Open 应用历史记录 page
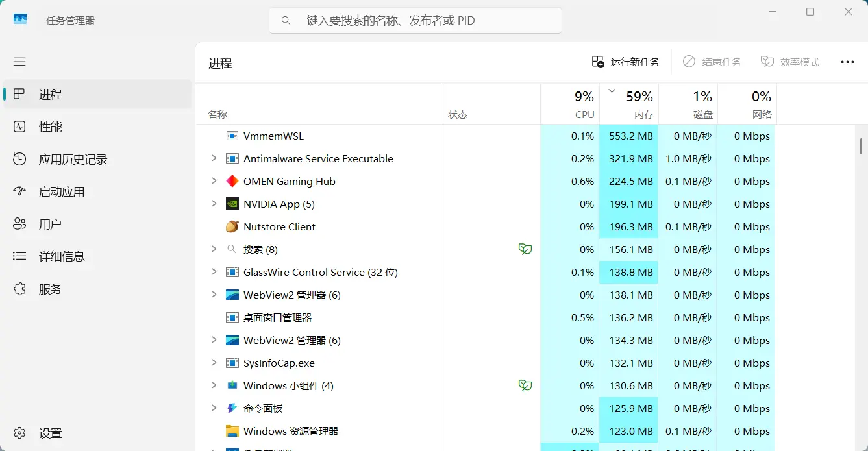Image resolution: width=868 pixels, height=451 pixels. click(x=97, y=159)
